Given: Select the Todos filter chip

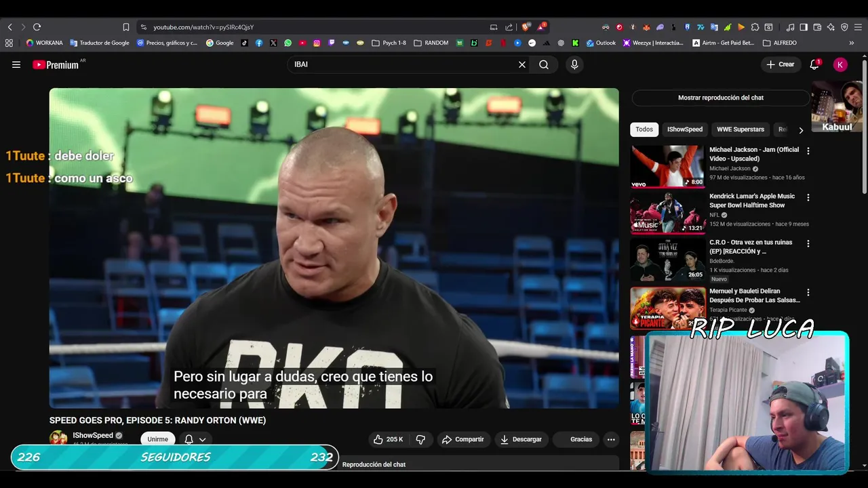Looking at the screenshot, I should point(644,129).
